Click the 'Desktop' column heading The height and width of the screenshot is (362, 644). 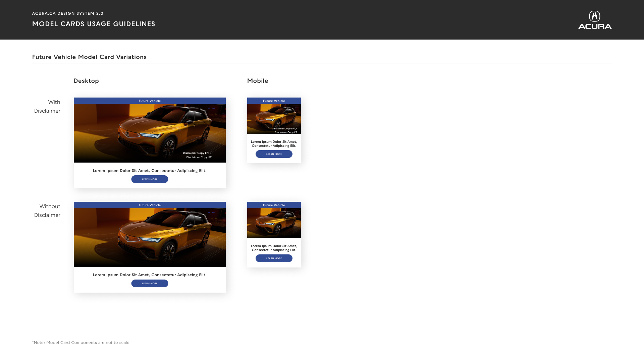click(x=86, y=81)
